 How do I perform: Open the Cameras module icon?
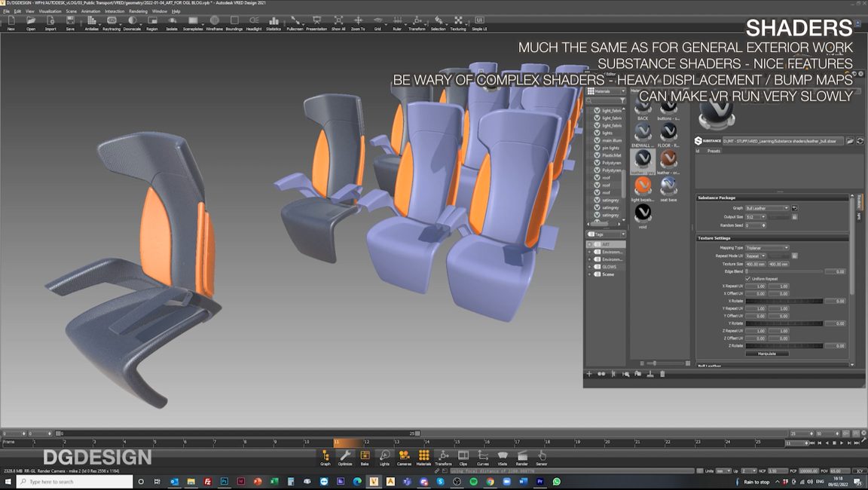pos(404,456)
